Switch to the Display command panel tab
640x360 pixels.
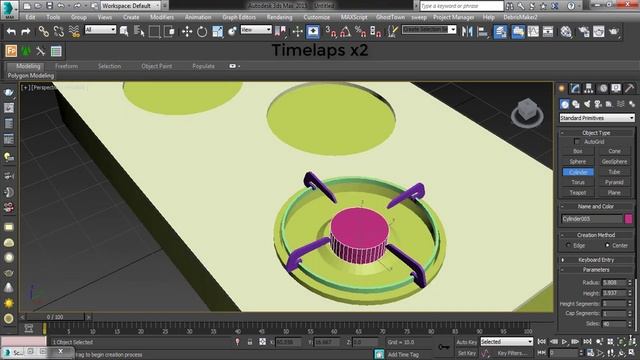pyautogui.click(x=616, y=88)
